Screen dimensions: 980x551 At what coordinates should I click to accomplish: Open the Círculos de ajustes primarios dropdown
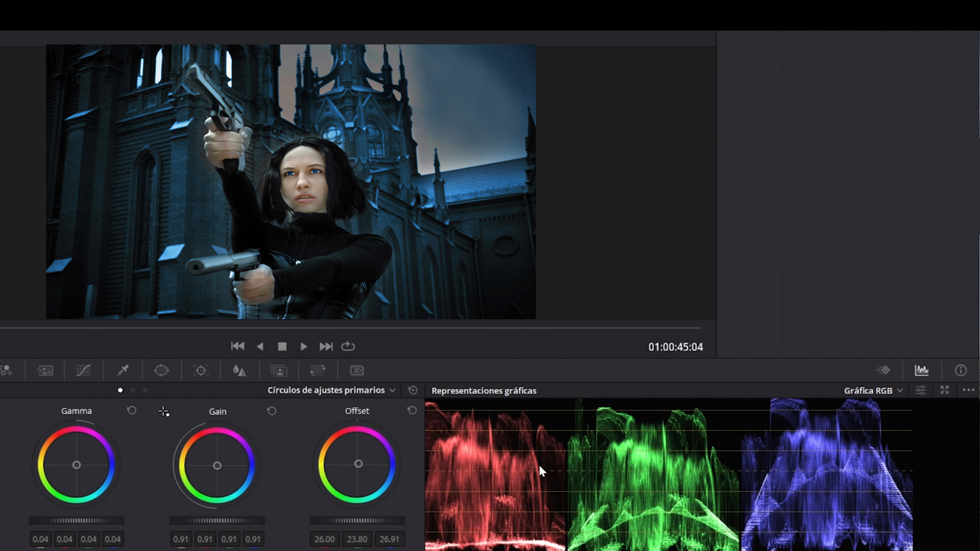point(332,390)
